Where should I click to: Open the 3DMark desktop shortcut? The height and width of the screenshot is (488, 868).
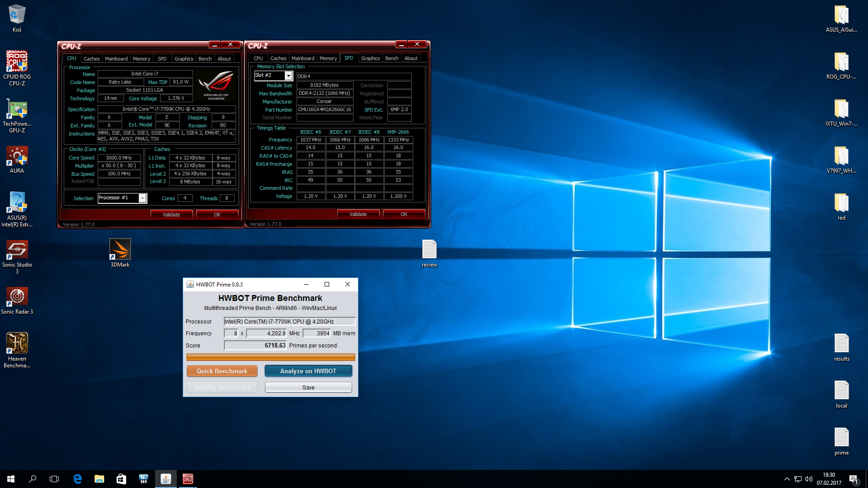coord(120,253)
